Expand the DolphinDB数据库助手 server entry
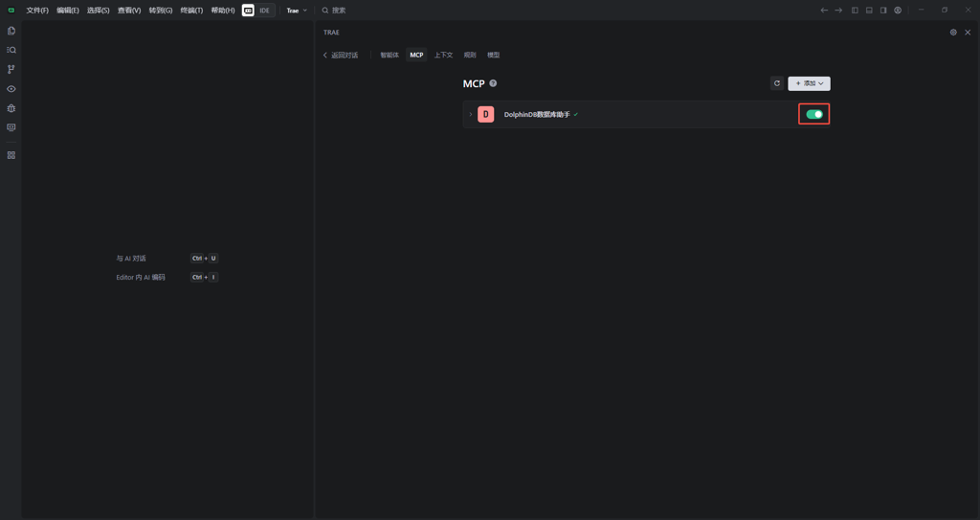This screenshot has width=980, height=520. click(471, 115)
